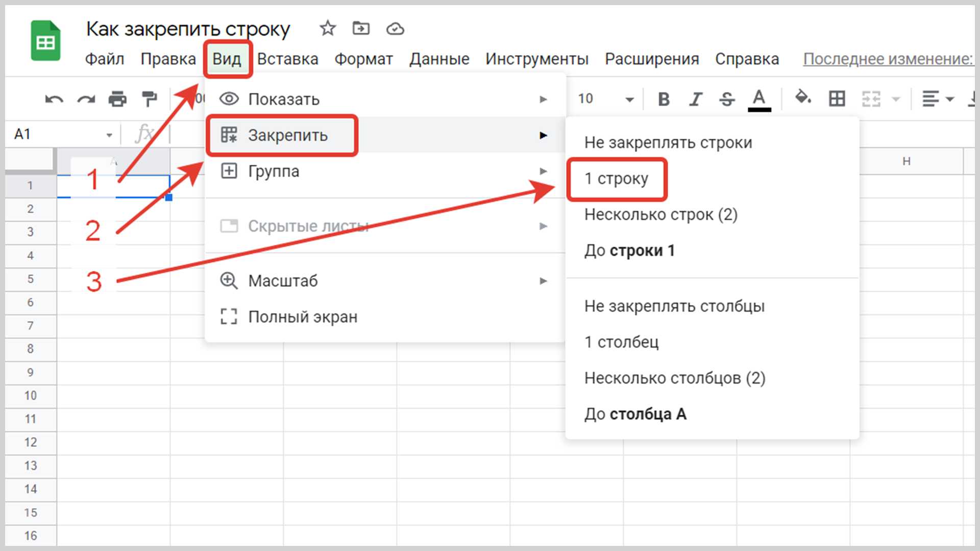The height and width of the screenshot is (551, 980).
Task: Open the Инструменты menu
Action: coord(537,59)
